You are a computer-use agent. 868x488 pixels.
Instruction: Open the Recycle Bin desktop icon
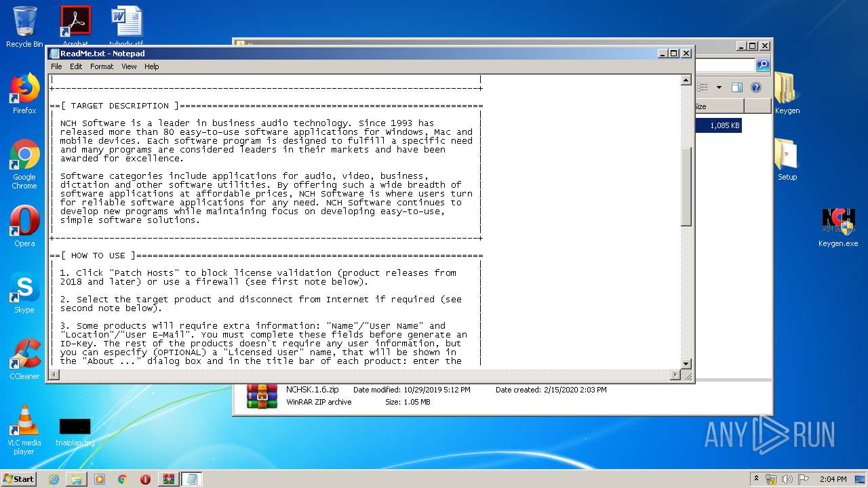coord(24,27)
